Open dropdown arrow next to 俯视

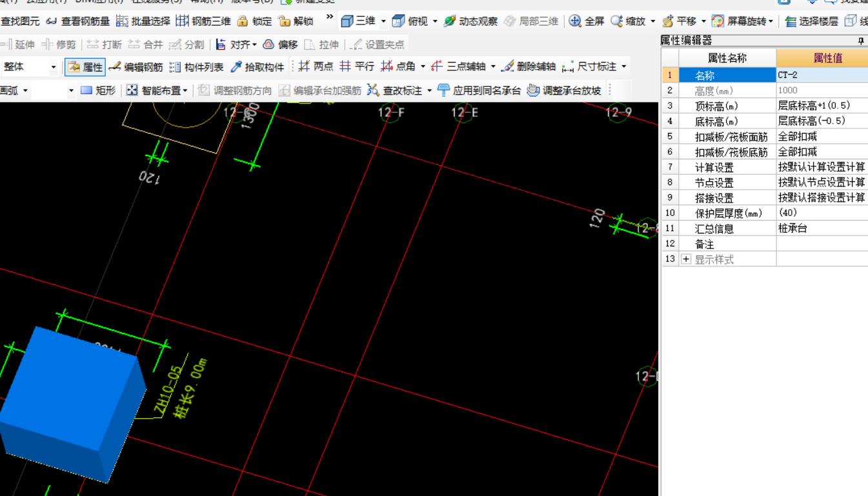click(x=435, y=21)
